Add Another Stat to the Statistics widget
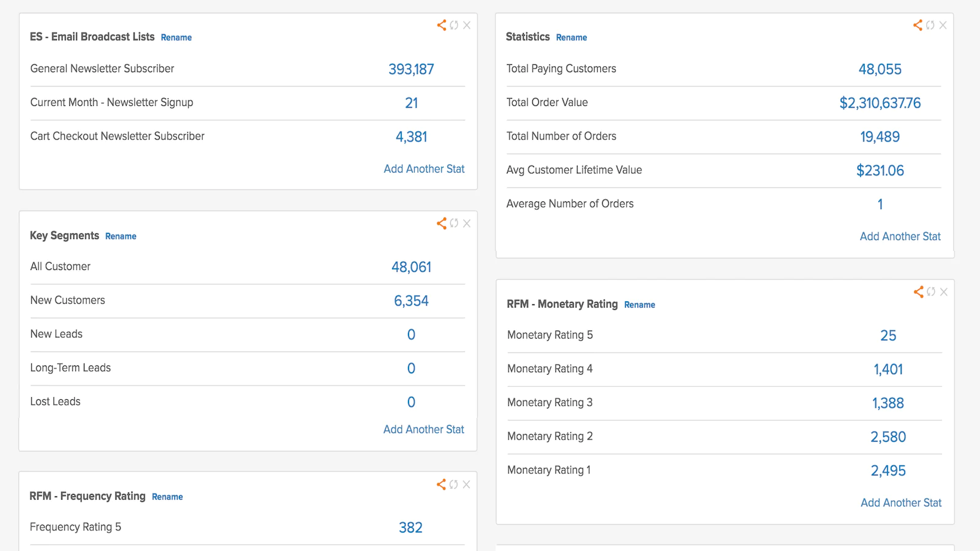This screenshot has height=551, width=980. point(900,236)
